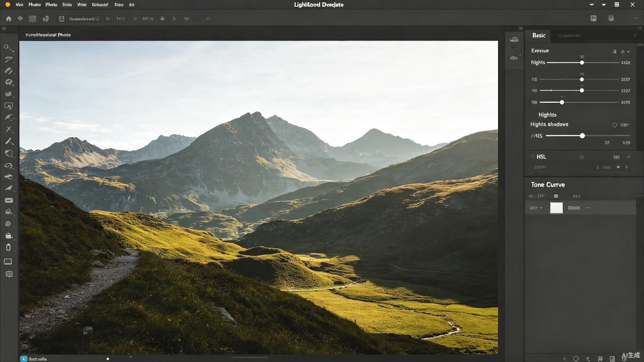644x362 pixels.
Task: Toggle the circle switch on Hights shadows row
Action: [x=614, y=125]
